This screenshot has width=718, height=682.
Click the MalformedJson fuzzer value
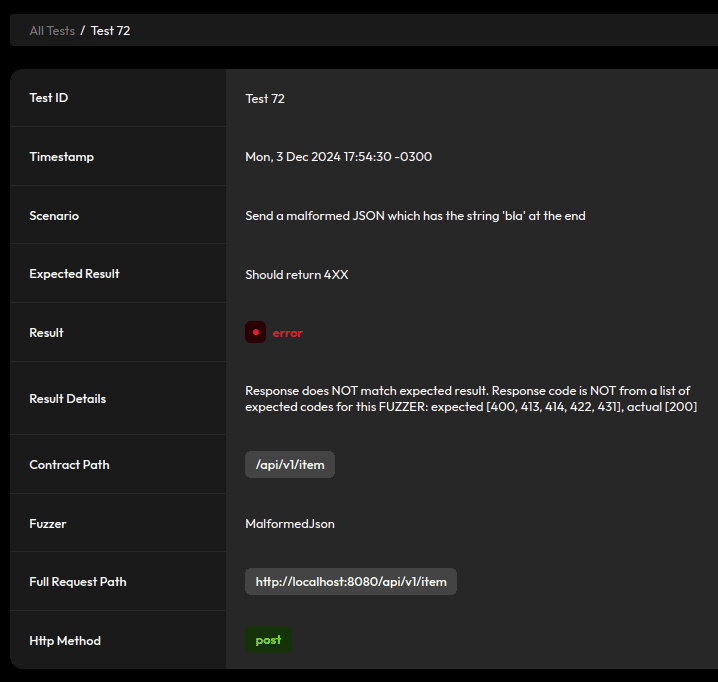tap(290, 523)
